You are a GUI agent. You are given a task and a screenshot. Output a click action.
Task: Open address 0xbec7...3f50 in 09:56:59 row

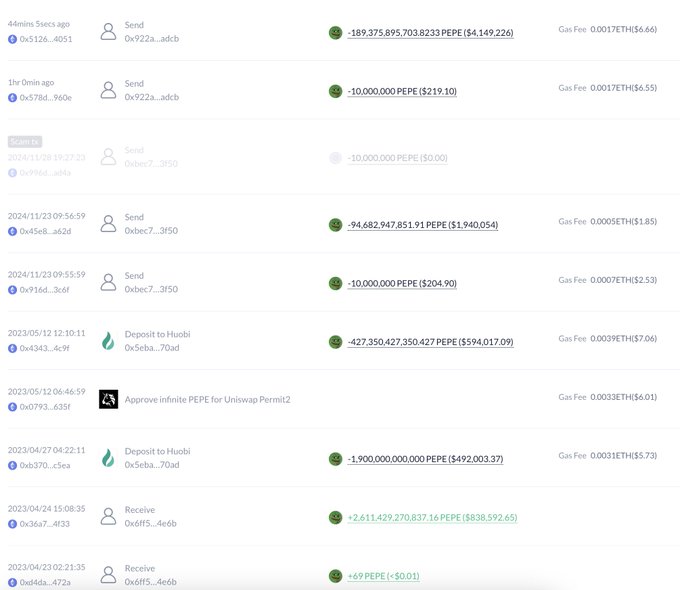[151, 231]
